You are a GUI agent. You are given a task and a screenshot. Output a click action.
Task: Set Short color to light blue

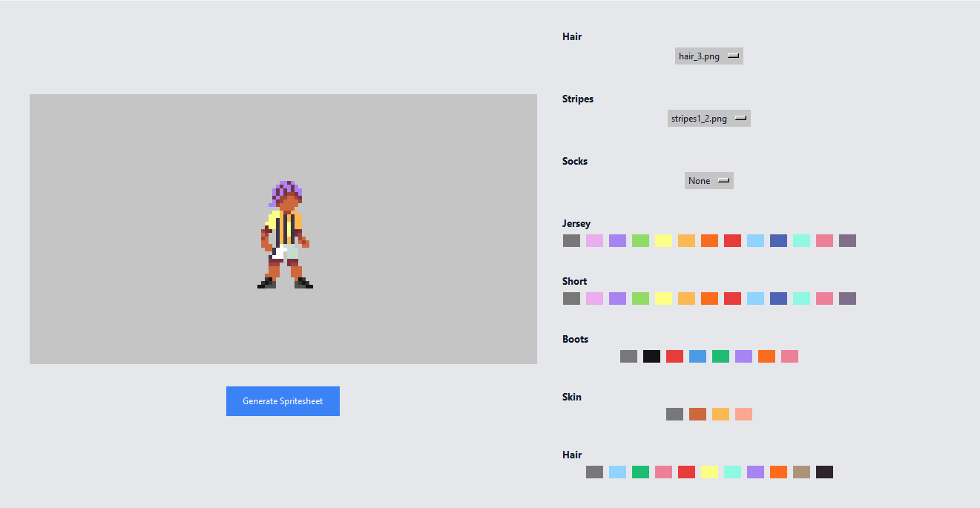tap(755, 299)
